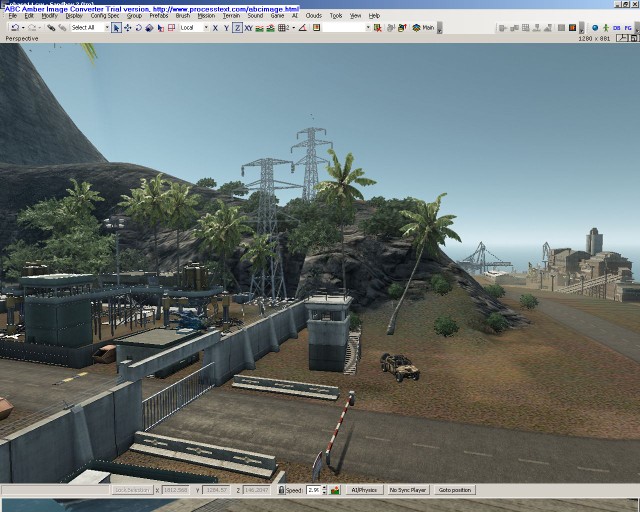The width and height of the screenshot is (640, 512).
Task: Open the Clouds menu
Action: pos(313,16)
